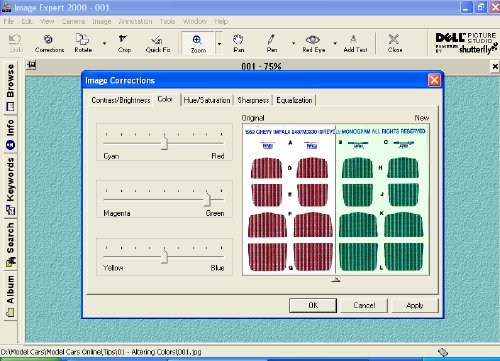Screen dimensions: 500x361
Task: Click the Dell Picture Studio logo
Action: click(x=466, y=43)
